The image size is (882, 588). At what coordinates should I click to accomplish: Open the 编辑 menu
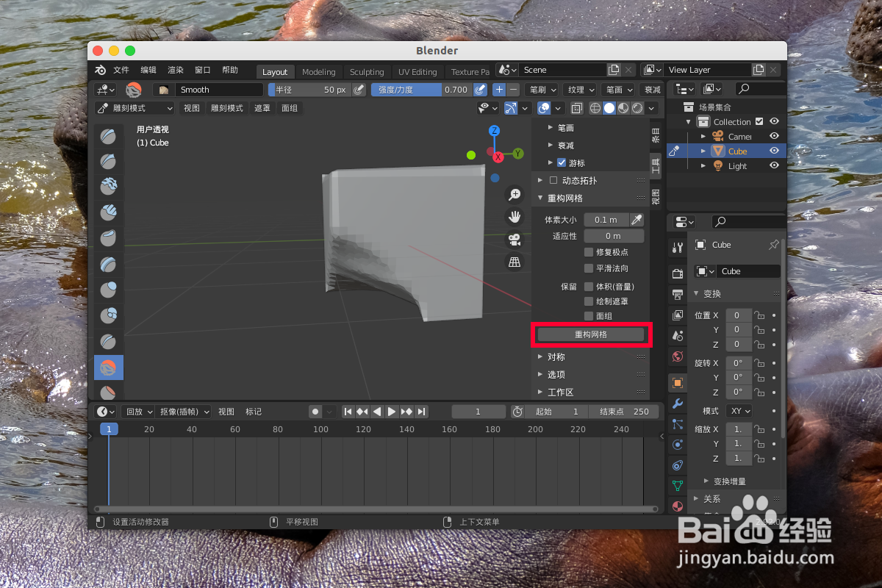(x=148, y=70)
